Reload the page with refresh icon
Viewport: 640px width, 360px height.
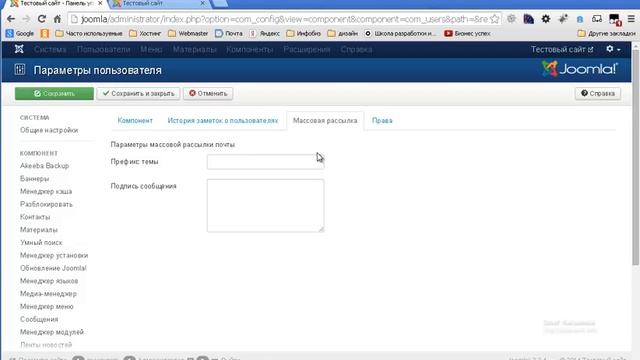(x=42, y=19)
